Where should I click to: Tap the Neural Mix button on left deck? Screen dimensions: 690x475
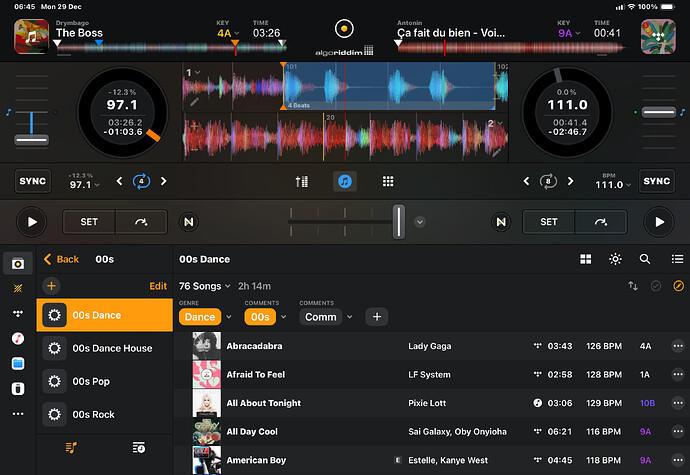[188, 222]
